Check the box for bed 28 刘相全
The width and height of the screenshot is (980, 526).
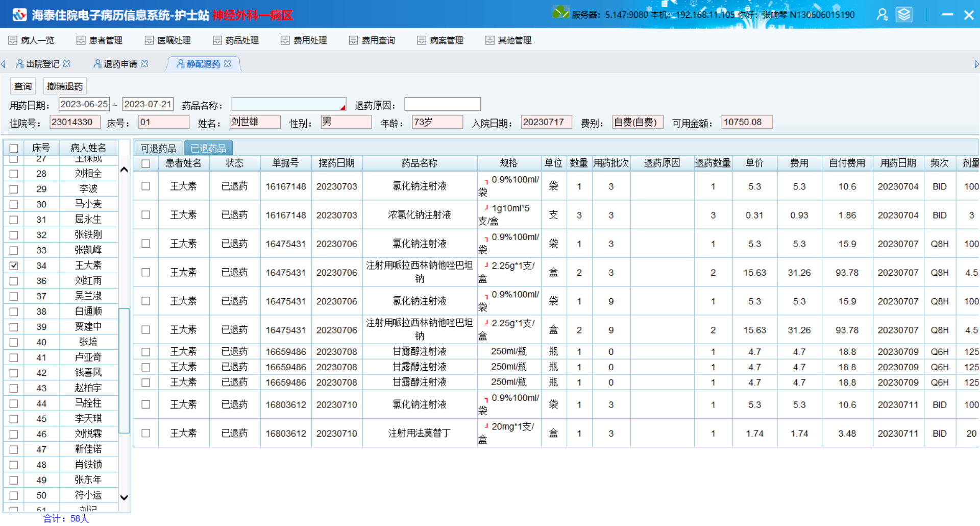coord(14,174)
